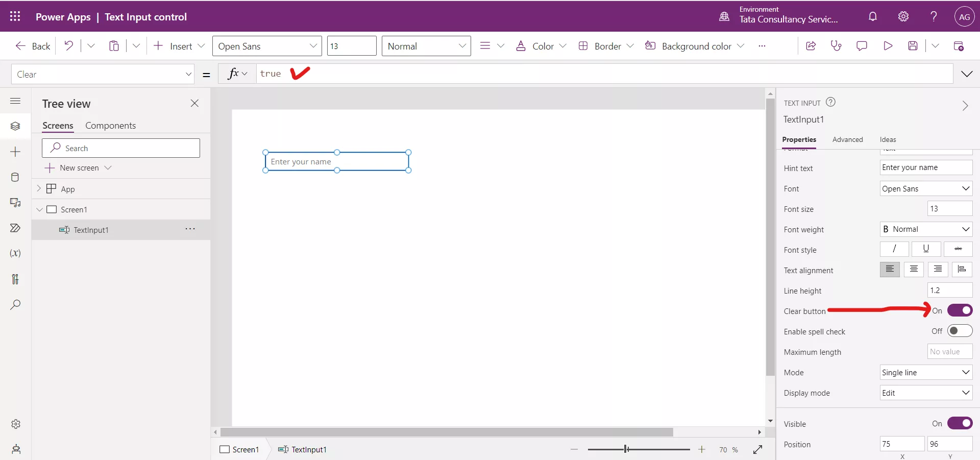Screen dimensions: 980x460
Task: Open Tree view layers icon
Action: point(15,126)
